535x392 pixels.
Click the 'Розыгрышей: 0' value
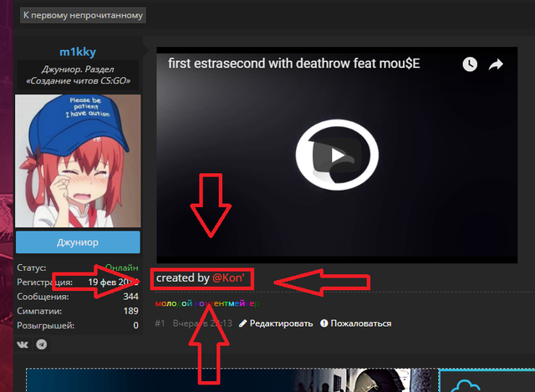(135, 325)
